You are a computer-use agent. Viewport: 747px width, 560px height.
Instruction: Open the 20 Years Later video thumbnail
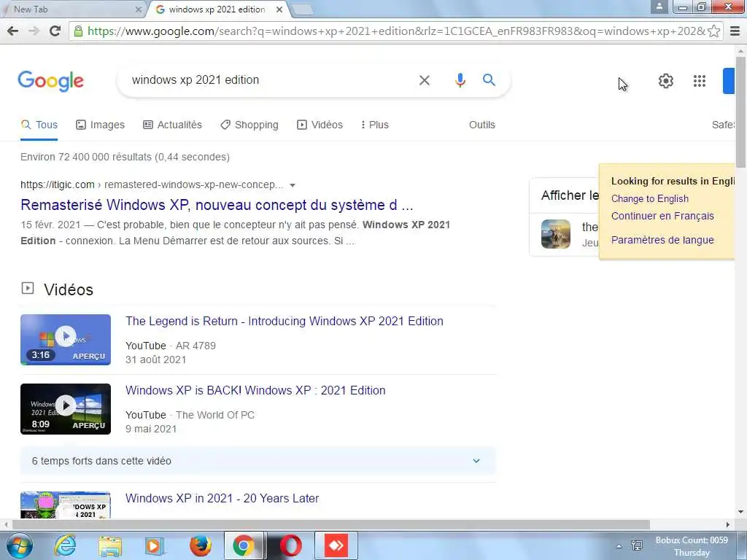tap(66, 505)
